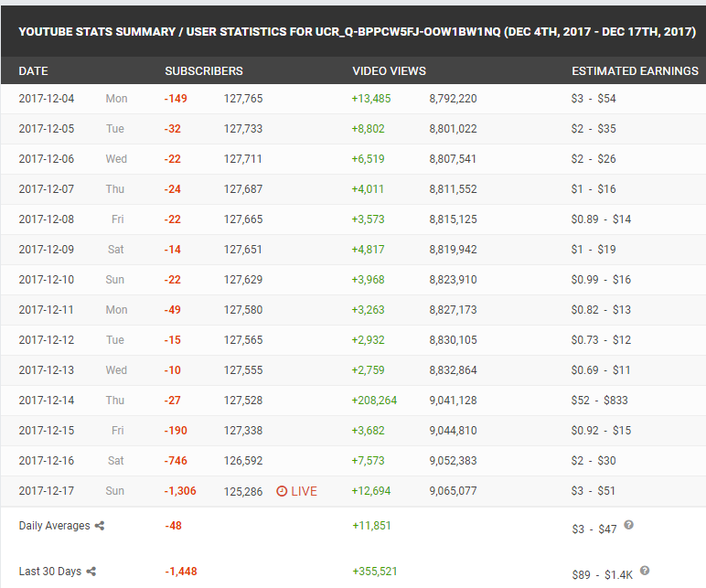The image size is (706, 588).
Task: Click the SUBSCRIBERS column header
Action: [204, 71]
